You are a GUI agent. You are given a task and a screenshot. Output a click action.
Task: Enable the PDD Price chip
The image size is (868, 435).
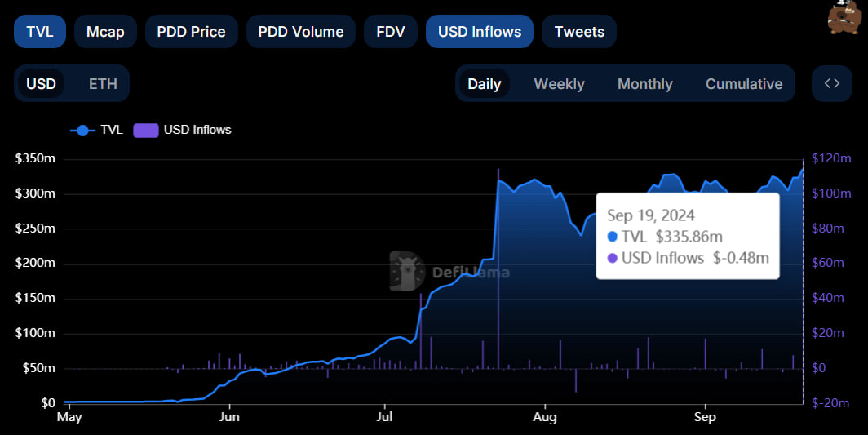click(191, 32)
